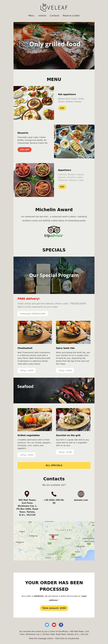The height and width of the screenshot is (644, 108).
Task: Click the ALL SPECIALS yellow button
Action: 54,465
